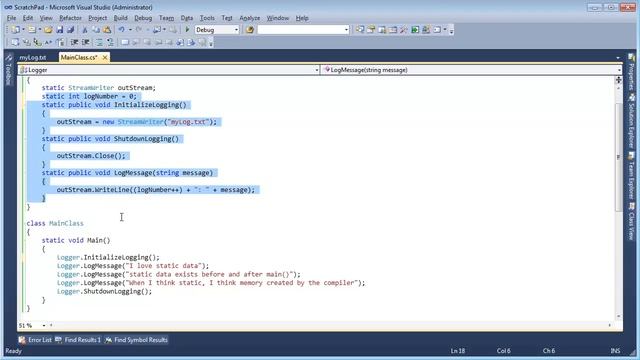The height and width of the screenshot is (360, 640).
Task: Click inside the Find text field
Action: click(300, 30)
